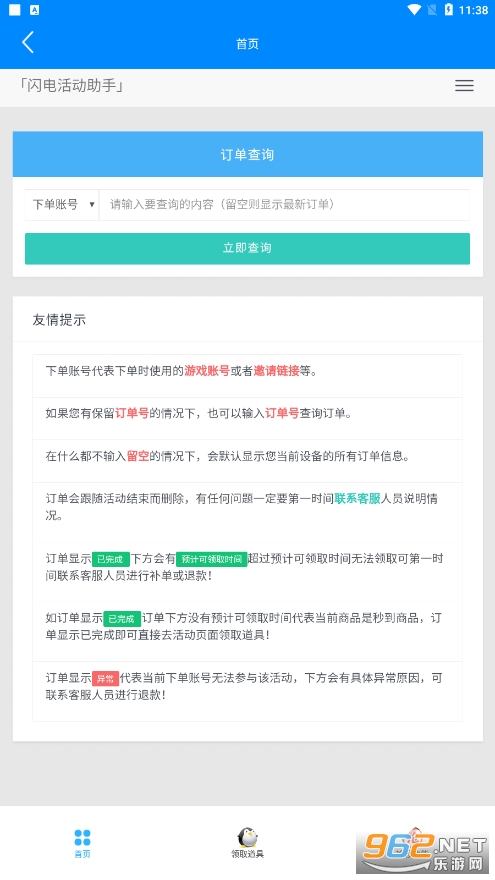Image resolution: width=495 pixels, height=880 pixels.
Task: Click the 立即查询 button
Action: [x=248, y=248]
